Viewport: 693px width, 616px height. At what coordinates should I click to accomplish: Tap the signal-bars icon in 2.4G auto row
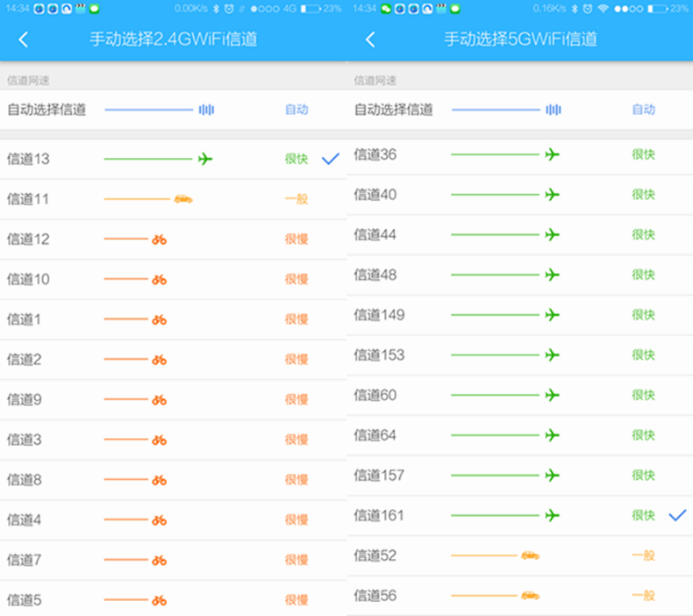pos(206,110)
